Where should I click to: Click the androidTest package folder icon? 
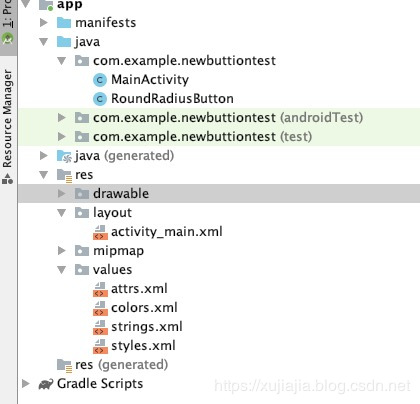[82, 118]
